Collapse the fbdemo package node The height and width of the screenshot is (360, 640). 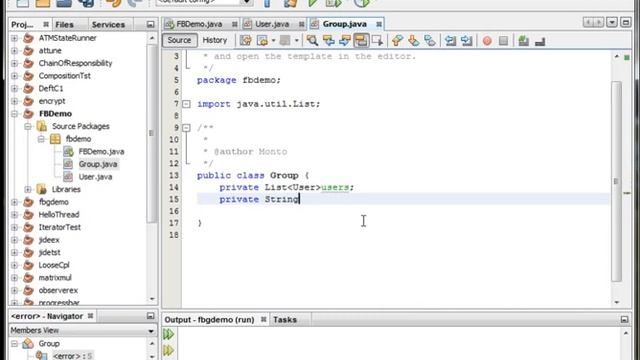[41, 139]
